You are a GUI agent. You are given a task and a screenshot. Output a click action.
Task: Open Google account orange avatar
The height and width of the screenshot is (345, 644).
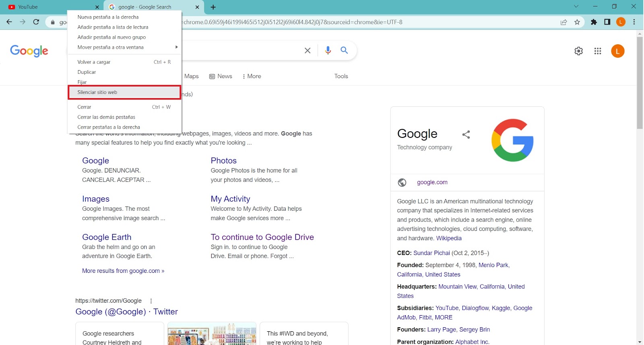[x=618, y=51]
